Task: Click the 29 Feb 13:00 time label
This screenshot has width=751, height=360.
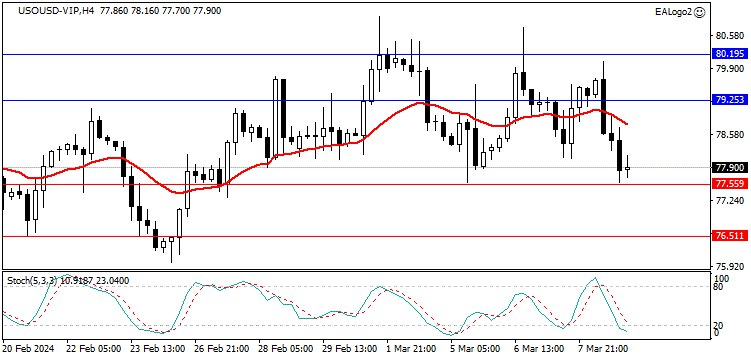Action: tap(349, 348)
